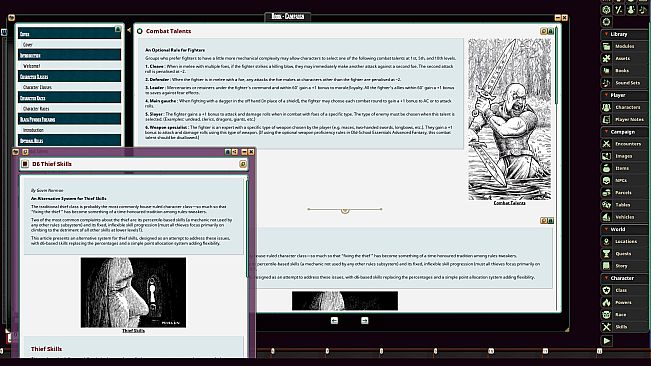The height and width of the screenshot is (366, 651).
Task: Select the Cover page in book index
Action: (x=69, y=44)
